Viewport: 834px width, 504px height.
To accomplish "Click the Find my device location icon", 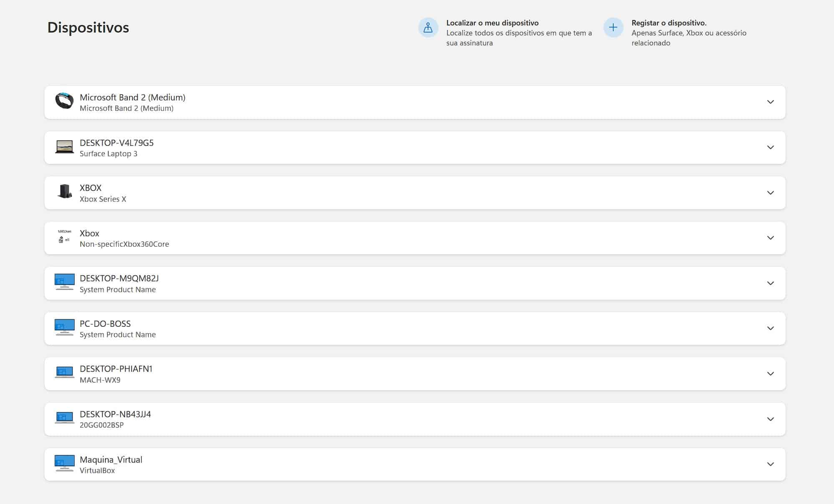I will (x=428, y=28).
